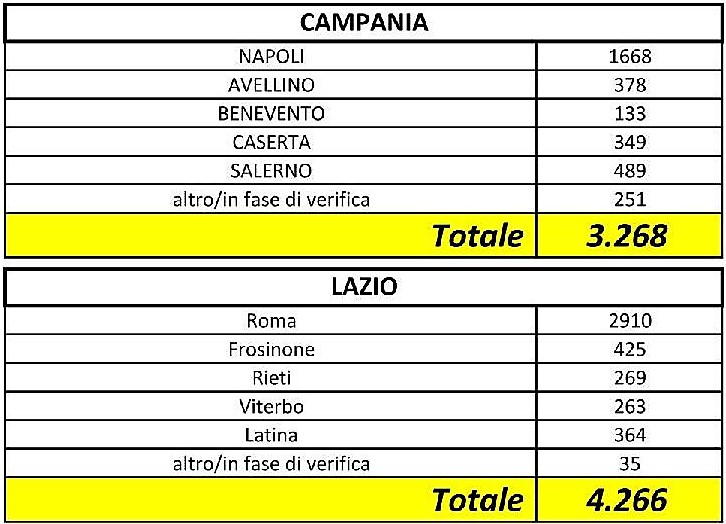Select the value 1668 for Napoli

coord(630,56)
